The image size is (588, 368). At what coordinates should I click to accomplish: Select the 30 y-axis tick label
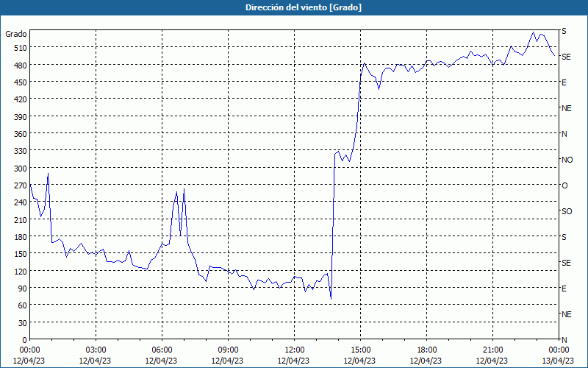[x=23, y=323]
